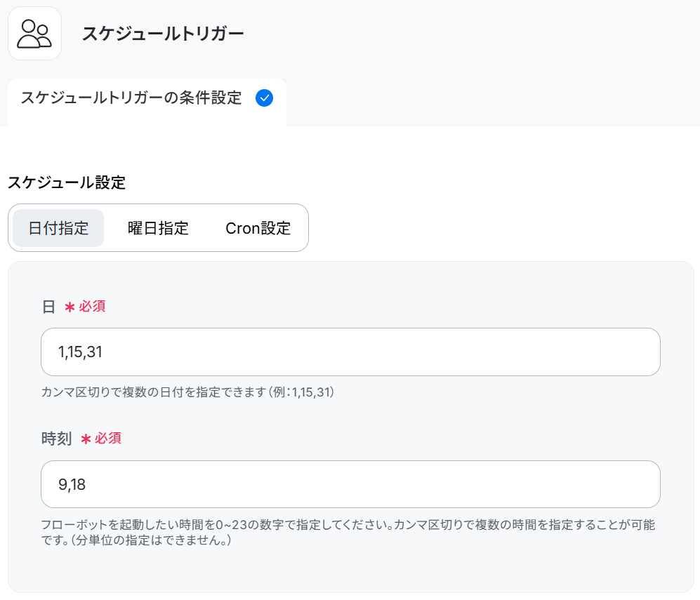Screen dimensions: 700x600
Task: Click the comma-separated dates hint text
Action: (x=154, y=392)
